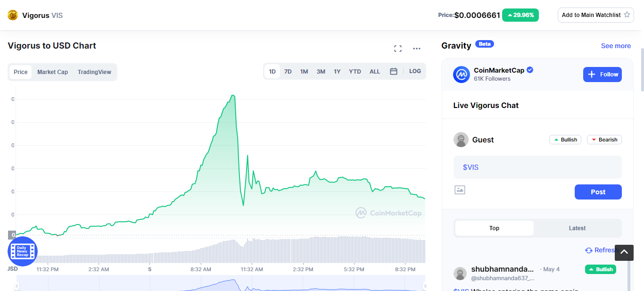
Task: Click the Bullish tag on shubhamnanda's post
Action: point(601,269)
